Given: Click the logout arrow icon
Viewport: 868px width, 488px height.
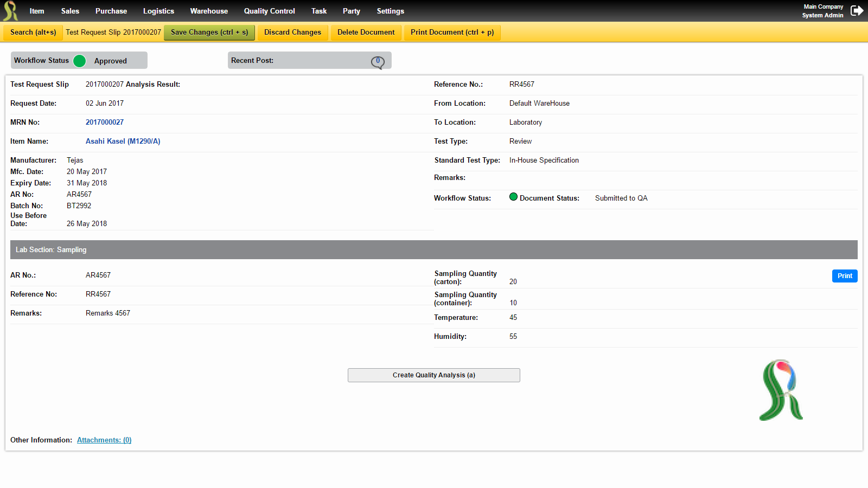Looking at the screenshot, I should point(857,11).
